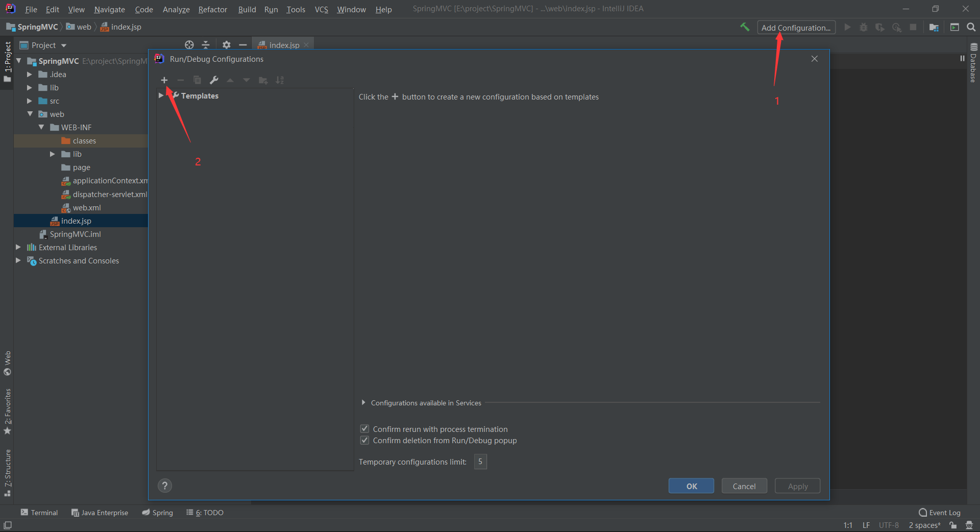Image resolution: width=980 pixels, height=532 pixels.
Task: Click the collapse all icon in Project panel
Action: click(x=206, y=45)
